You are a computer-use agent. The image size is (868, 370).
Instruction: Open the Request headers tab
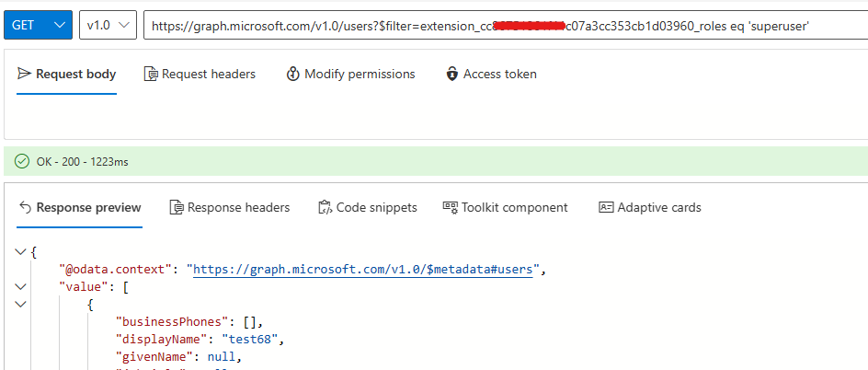(x=200, y=75)
